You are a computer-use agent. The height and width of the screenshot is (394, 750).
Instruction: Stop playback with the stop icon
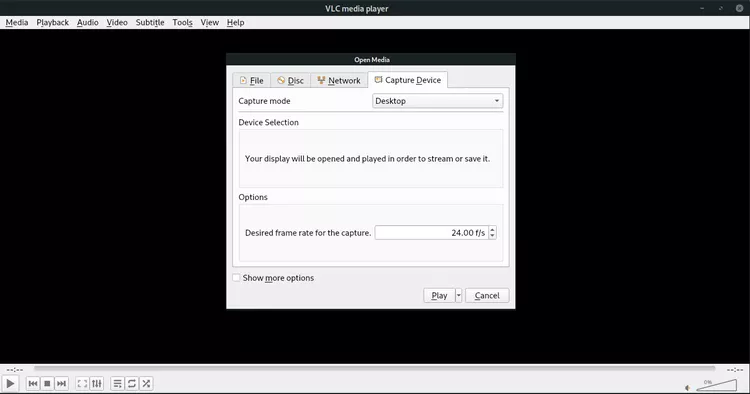[x=47, y=383]
